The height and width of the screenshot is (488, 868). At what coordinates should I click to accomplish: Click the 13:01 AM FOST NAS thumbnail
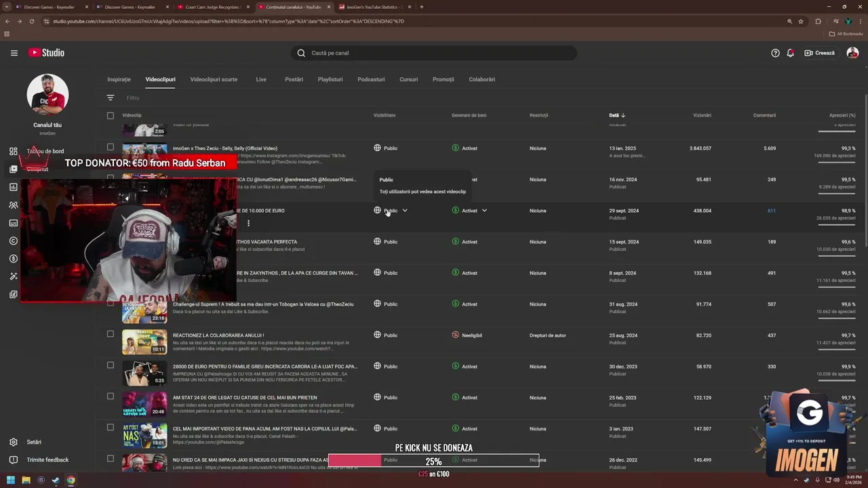[x=144, y=436]
